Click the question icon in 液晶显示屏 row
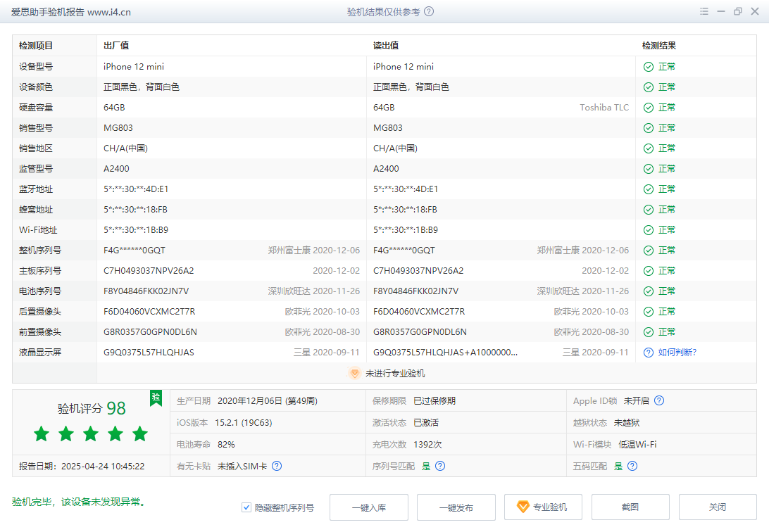Image resolution: width=769 pixels, height=532 pixels. pos(649,353)
